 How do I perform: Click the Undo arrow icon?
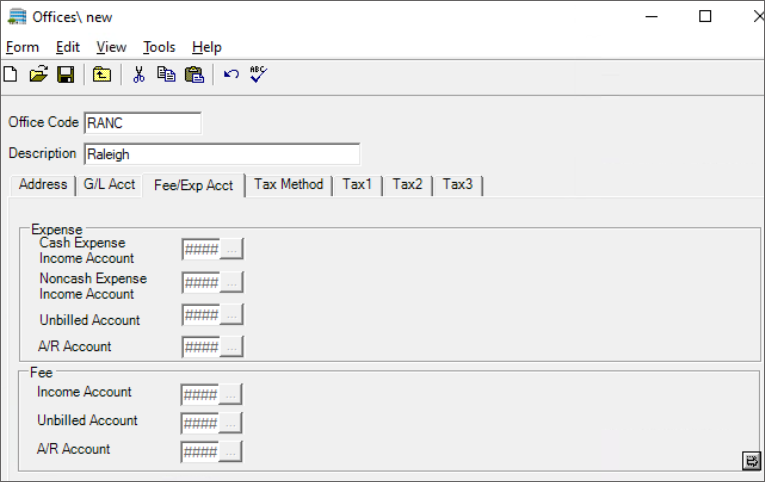tap(231, 74)
